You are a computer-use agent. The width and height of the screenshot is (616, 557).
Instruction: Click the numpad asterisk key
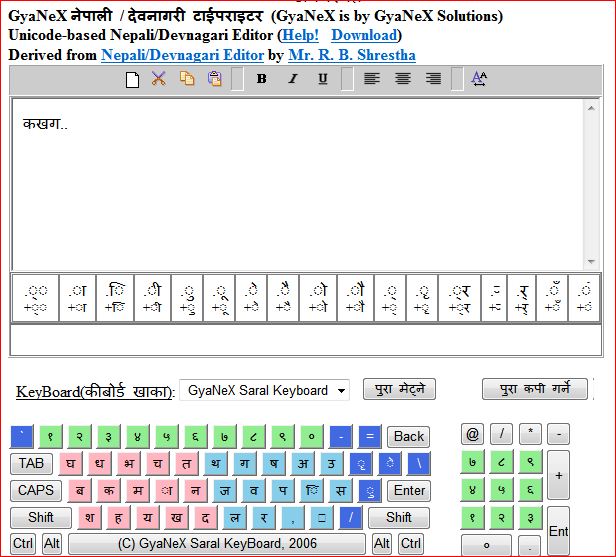(530, 434)
